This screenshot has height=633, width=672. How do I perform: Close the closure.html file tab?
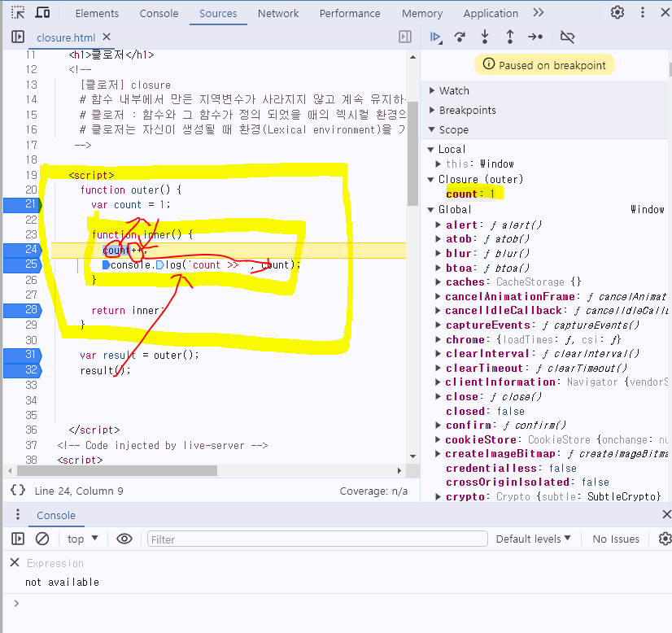tap(107, 37)
